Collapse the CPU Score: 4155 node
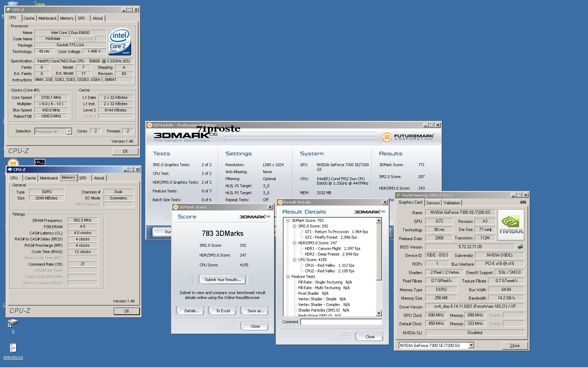 [x=295, y=260]
